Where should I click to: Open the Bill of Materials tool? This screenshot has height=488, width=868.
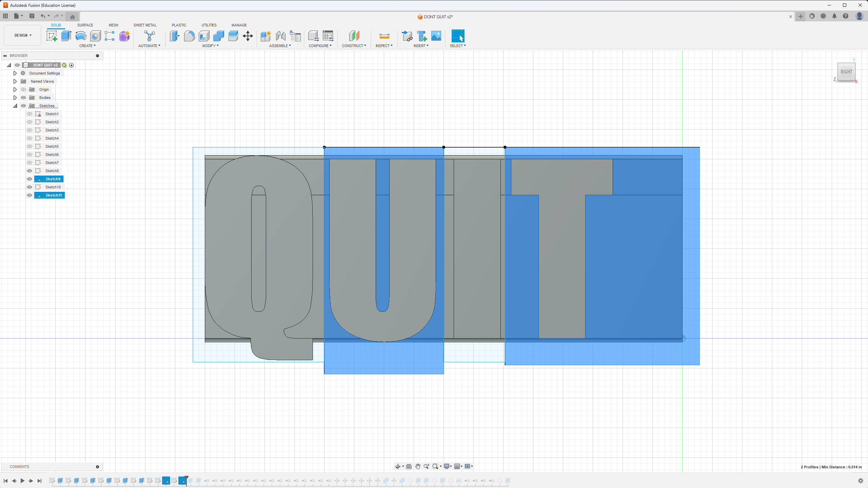point(295,36)
